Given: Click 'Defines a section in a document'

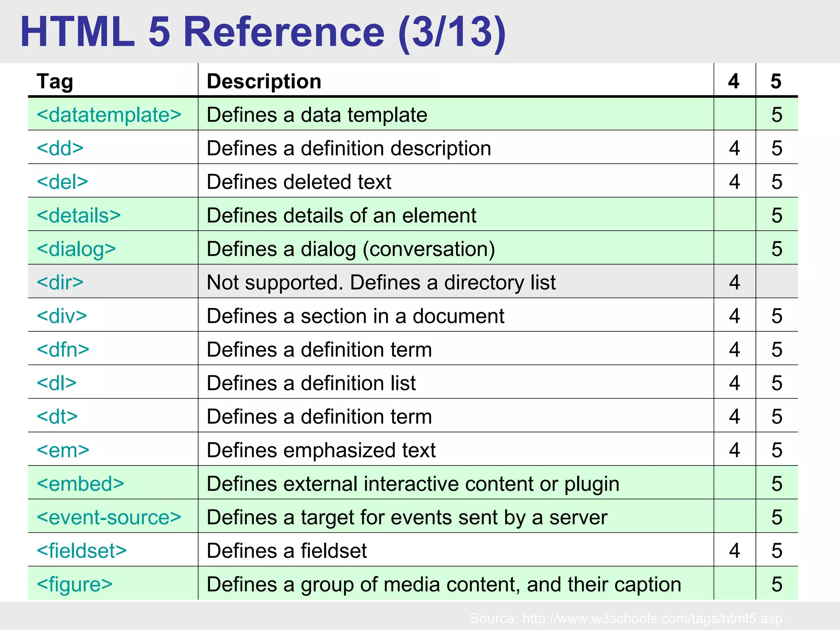Looking at the screenshot, I should pos(356,316).
